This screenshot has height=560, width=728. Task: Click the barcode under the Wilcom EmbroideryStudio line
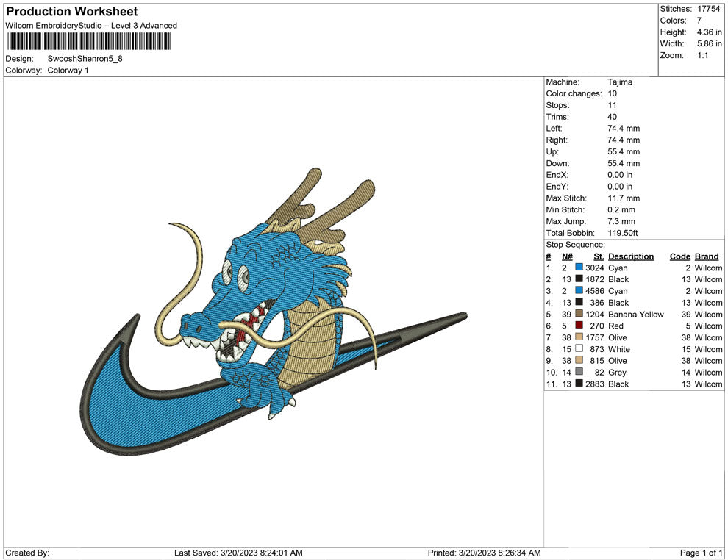click(89, 41)
